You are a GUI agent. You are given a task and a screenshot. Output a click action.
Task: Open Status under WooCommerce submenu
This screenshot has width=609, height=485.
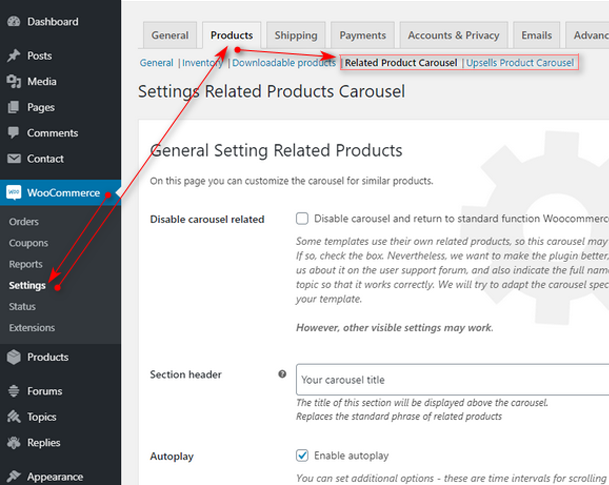point(22,306)
